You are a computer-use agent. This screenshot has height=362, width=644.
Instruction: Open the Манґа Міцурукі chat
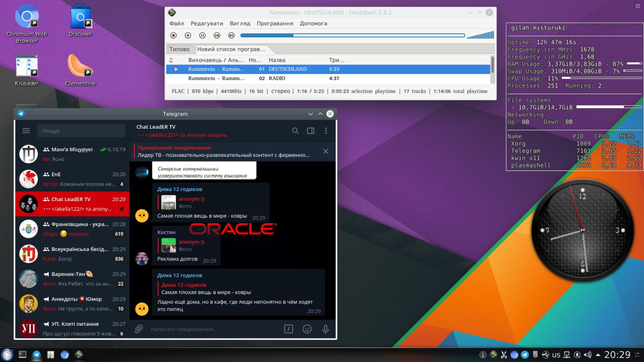pyautogui.click(x=72, y=154)
